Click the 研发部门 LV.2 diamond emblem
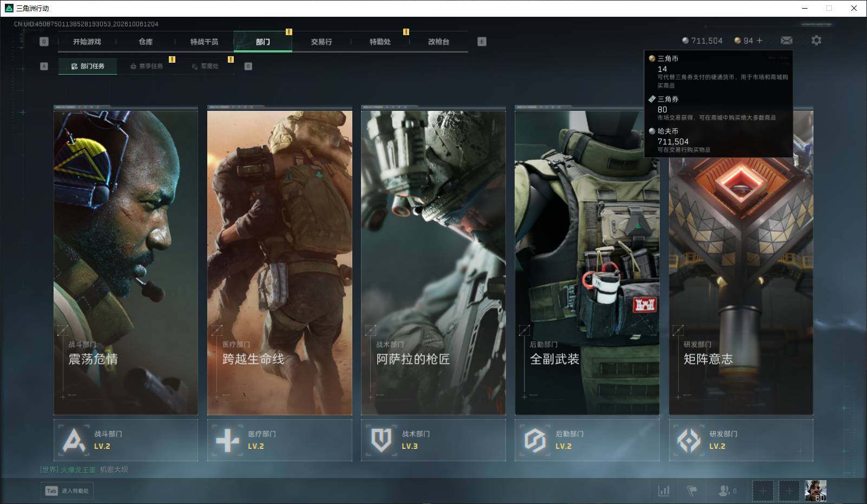Viewport: 867px width, 504px height. (689, 440)
